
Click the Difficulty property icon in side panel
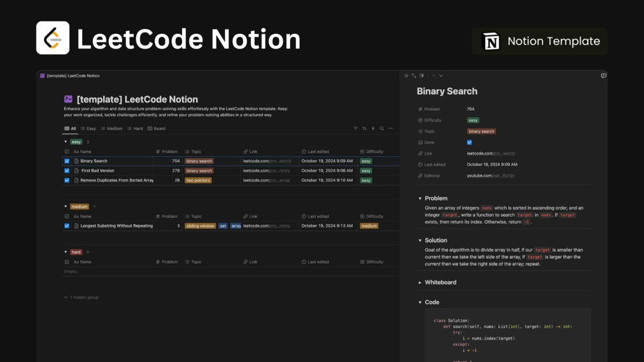click(420, 120)
